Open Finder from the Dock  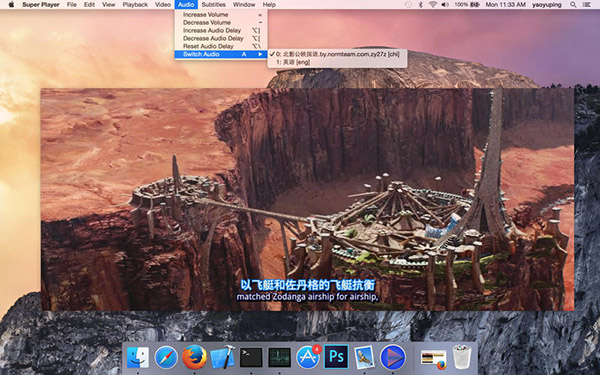138,357
